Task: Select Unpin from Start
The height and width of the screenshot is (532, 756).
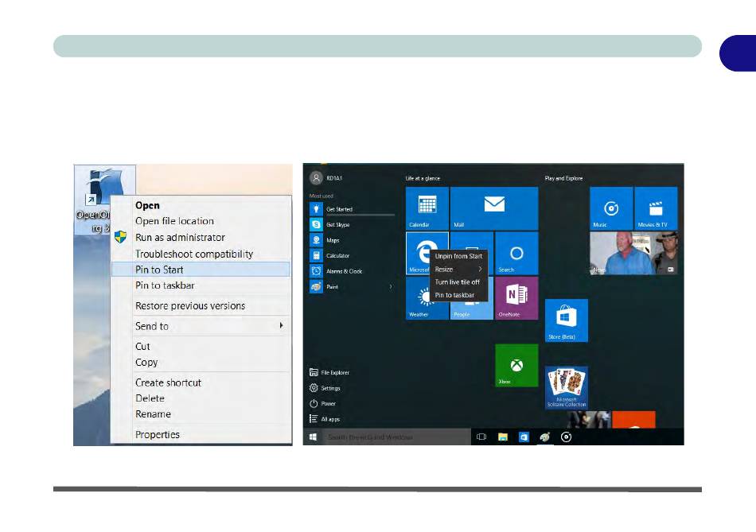Action: [x=458, y=256]
